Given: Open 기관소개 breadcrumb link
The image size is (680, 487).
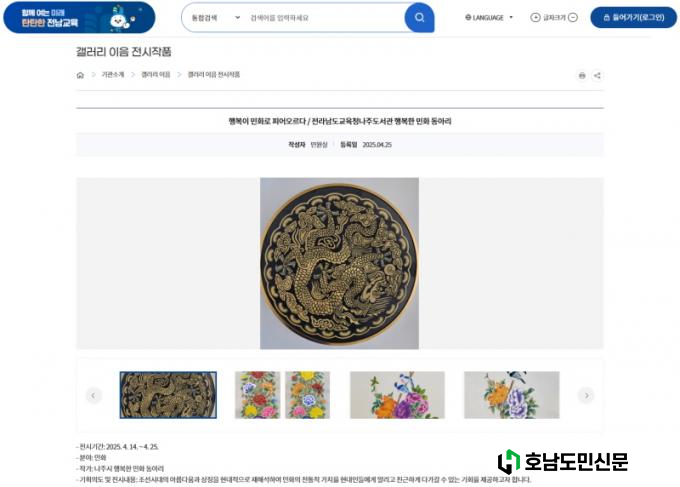Looking at the screenshot, I should [x=113, y=75].
